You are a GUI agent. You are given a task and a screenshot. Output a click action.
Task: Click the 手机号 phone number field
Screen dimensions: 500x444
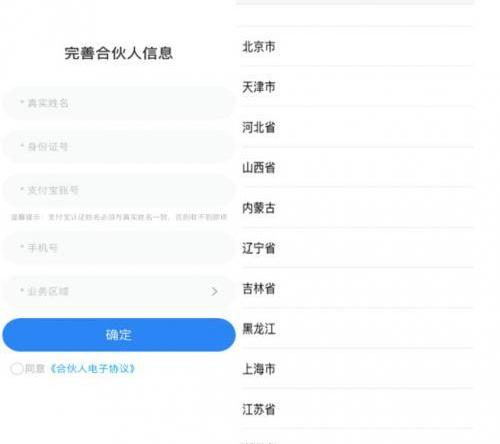point(119,248)
